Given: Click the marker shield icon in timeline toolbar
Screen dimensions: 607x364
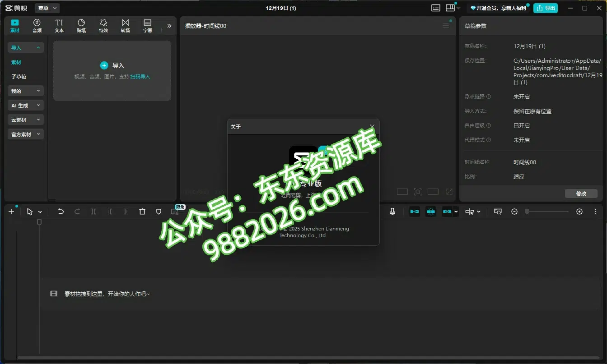Looking at the screenshot, I should click(x=159, y=212).
